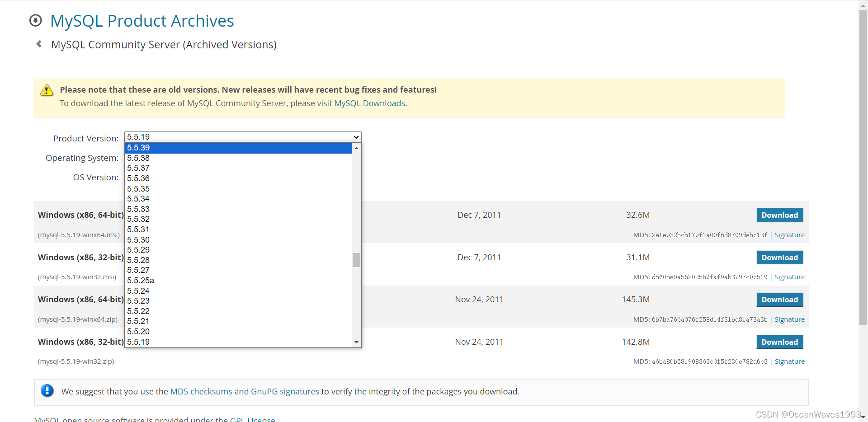Choose version 5.5.23
Image resolution: width=868 pixels, height=422 pixels.
238,301
